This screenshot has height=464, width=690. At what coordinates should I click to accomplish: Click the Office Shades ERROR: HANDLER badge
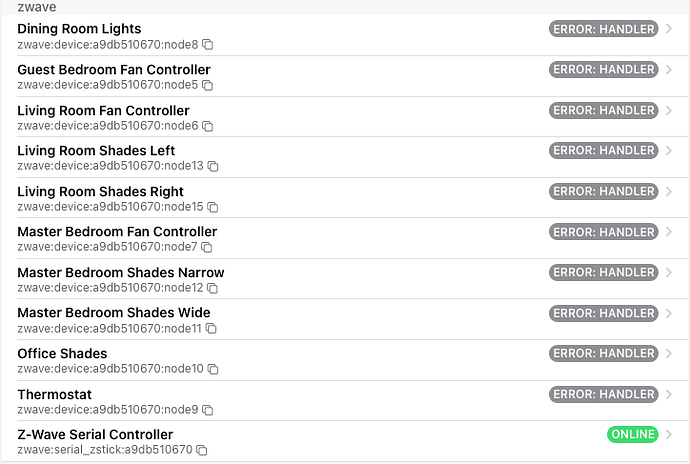click(603, 353)
